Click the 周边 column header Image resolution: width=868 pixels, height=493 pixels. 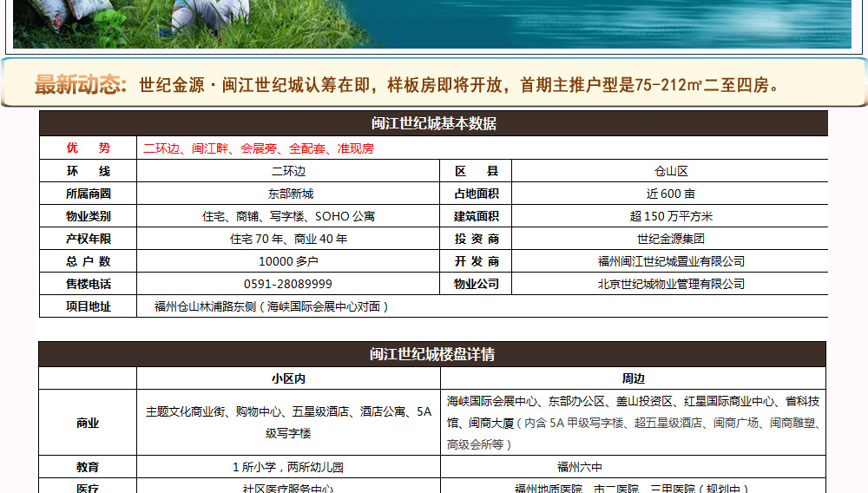pyautogui.click(x=633, y=378)
